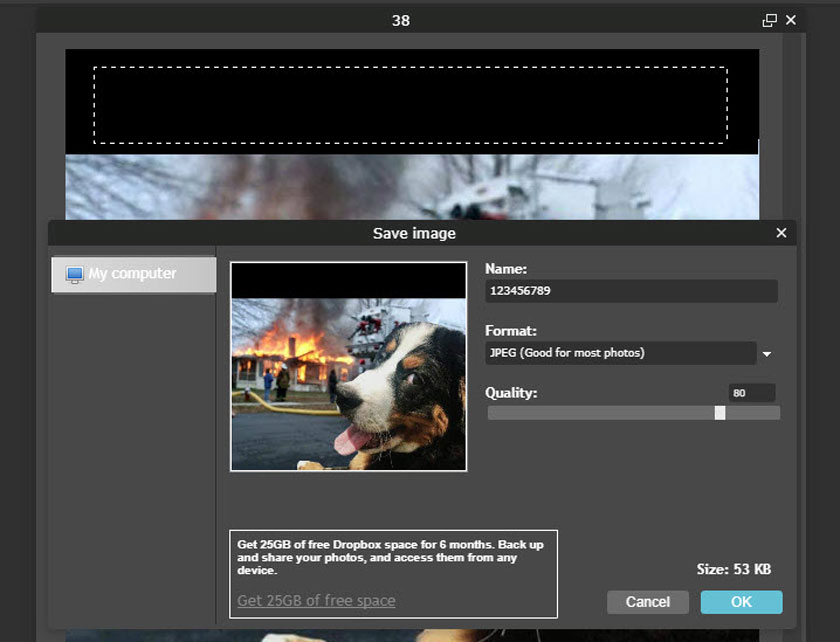
Task: Close the image window titled 38
Action: point(791,20)
